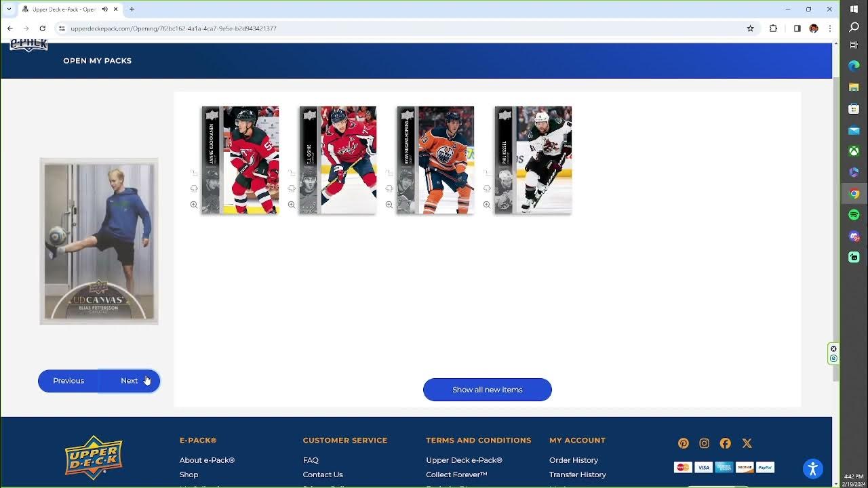Click Show all new items
This screenshot has width=868, height=488.
point(488,390)
